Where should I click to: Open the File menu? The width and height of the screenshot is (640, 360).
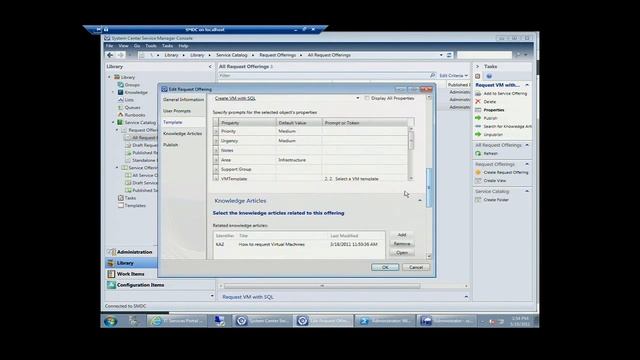tap(109, 46)
